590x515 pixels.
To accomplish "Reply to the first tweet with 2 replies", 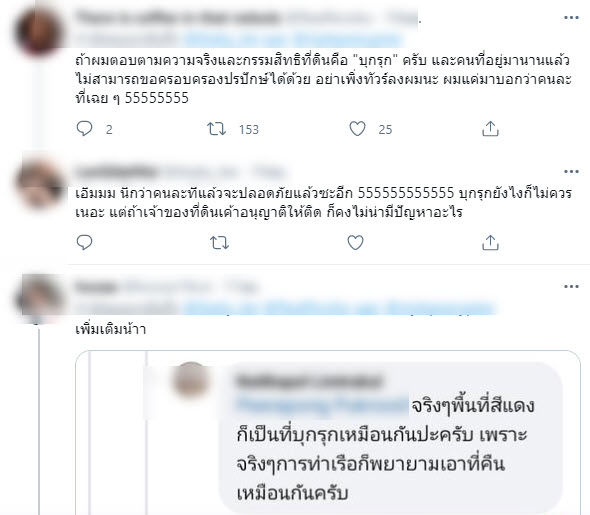I will tap(84, 129).
